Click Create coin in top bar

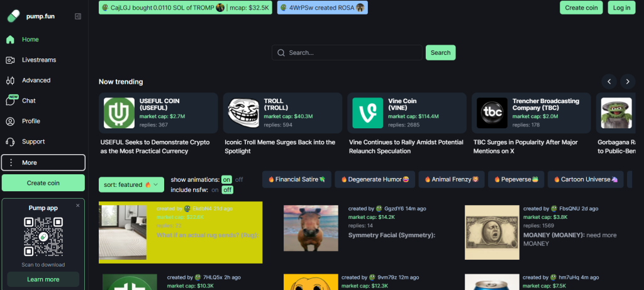click(581, 8)
